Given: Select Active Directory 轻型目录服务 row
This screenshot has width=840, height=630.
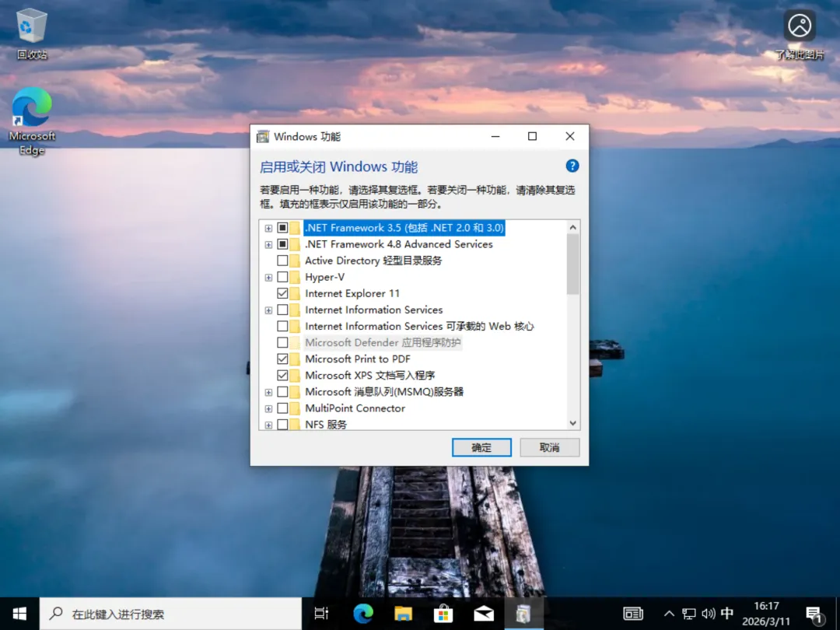Looking at the screenshot, I should click(x=373, y=261).
